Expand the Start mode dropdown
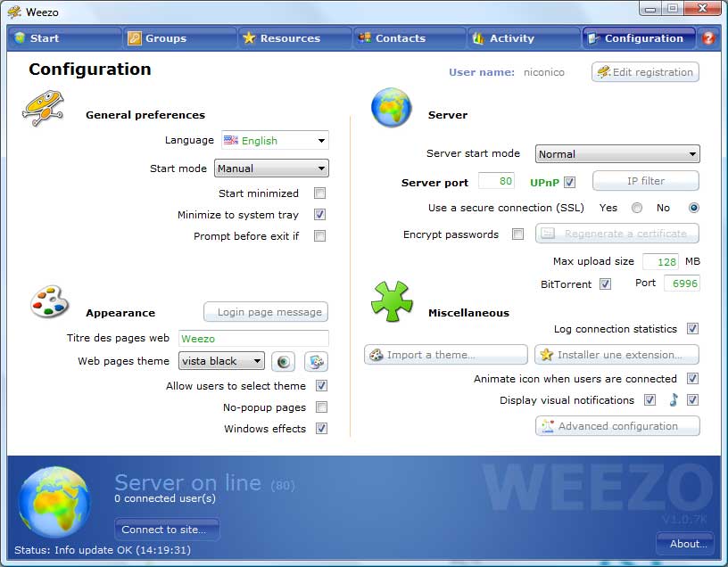Image resolution: width=728 pixels, height=567 pixels. click(x=271, y=168)
